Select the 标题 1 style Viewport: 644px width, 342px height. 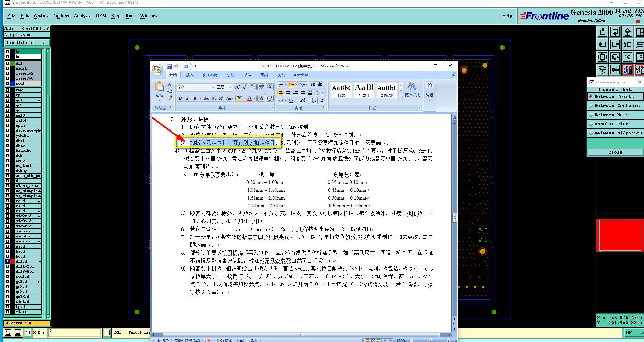364,90
